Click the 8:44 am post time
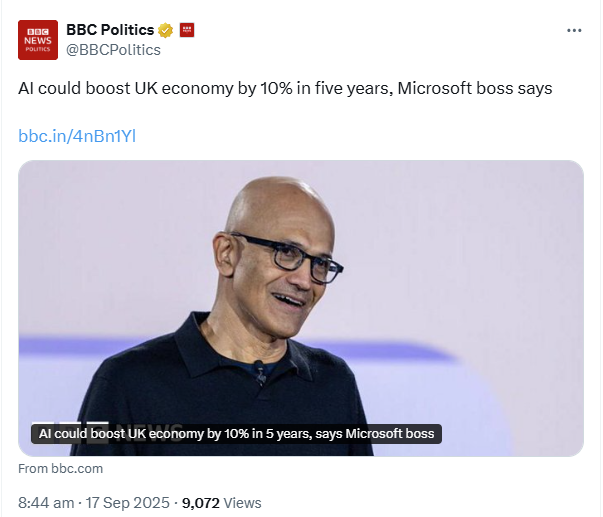603x517 pixels. [x=46, y=502]
